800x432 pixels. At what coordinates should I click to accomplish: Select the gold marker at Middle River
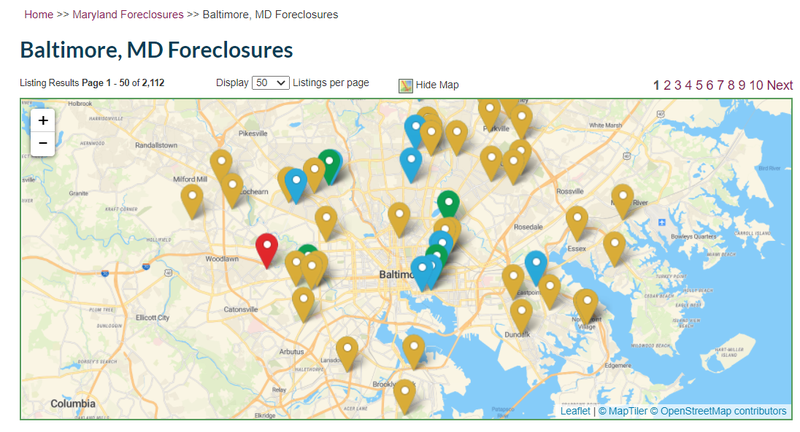[622, 200]
